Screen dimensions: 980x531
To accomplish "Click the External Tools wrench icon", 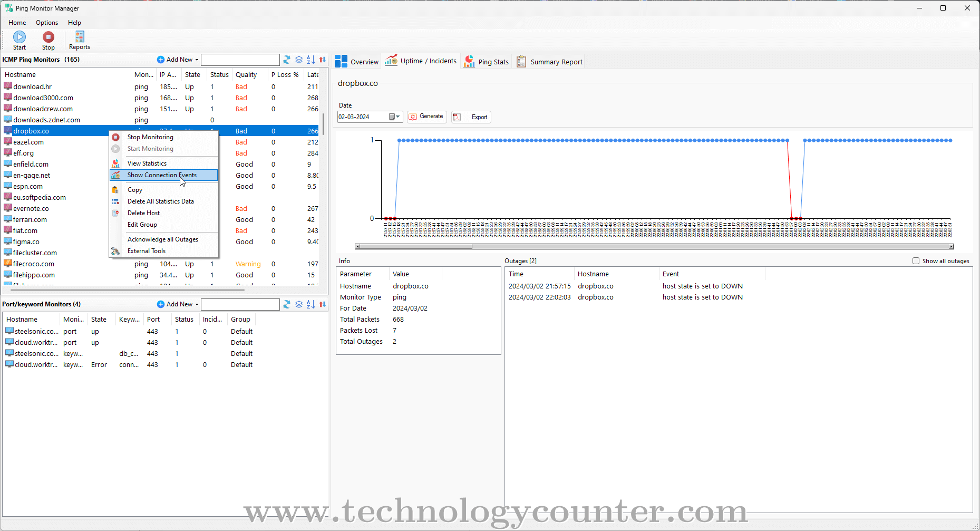I will click(x=115, y=251).
